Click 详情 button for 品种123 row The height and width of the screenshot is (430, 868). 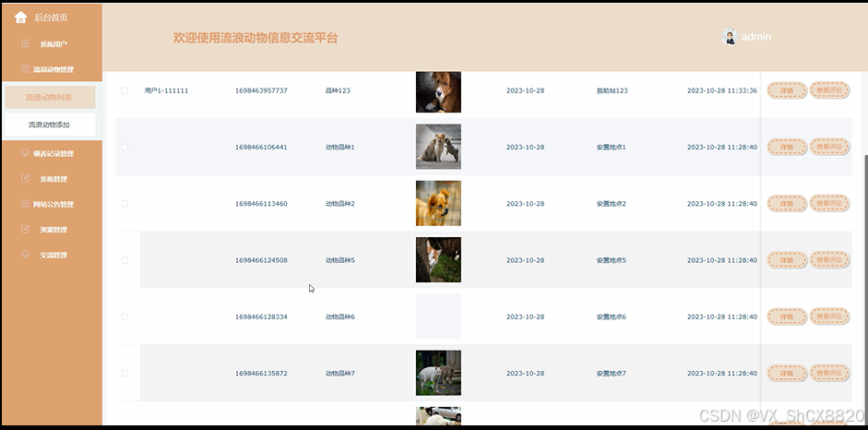pos(787,90)
